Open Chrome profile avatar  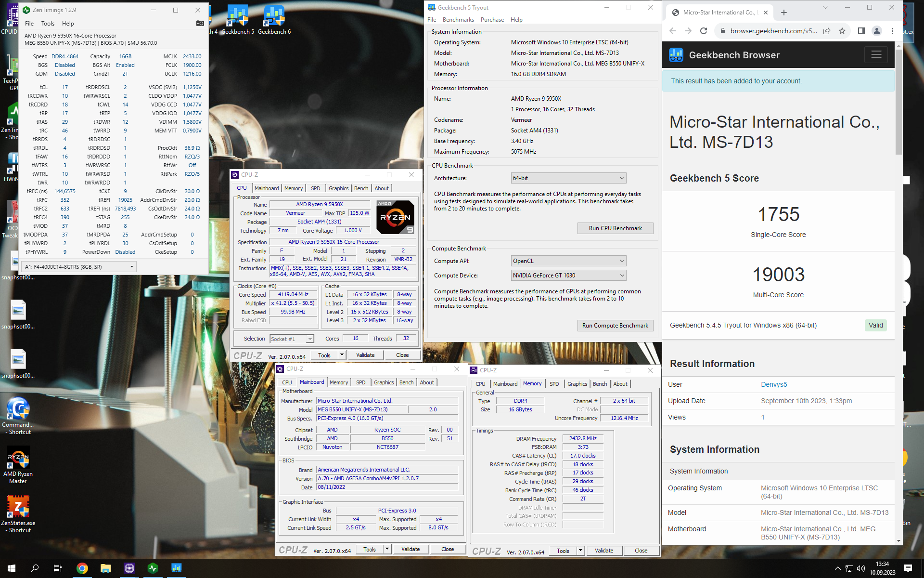point(877,31)
